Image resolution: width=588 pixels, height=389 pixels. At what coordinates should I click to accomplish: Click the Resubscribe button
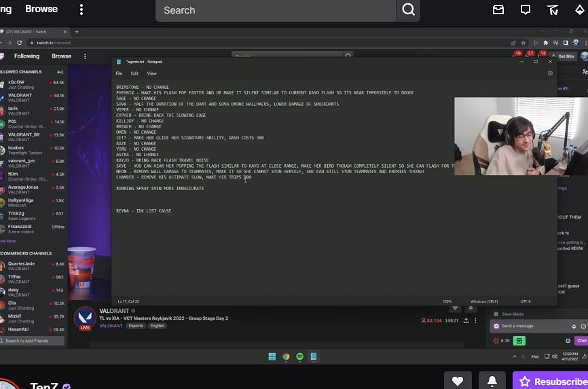pos(551,381)
